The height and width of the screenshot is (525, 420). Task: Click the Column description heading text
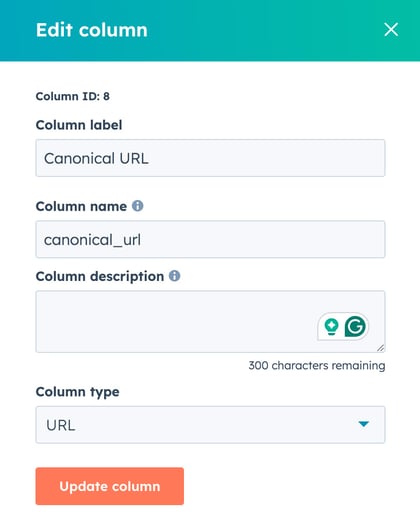point(100,277)
